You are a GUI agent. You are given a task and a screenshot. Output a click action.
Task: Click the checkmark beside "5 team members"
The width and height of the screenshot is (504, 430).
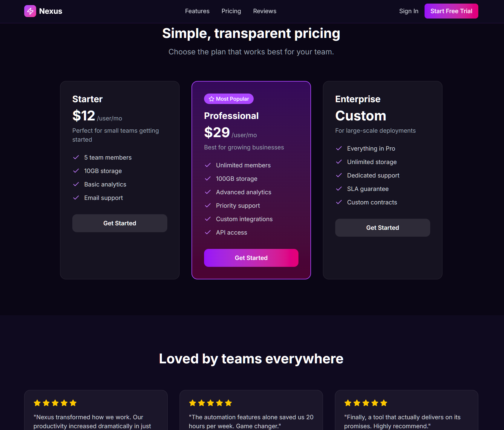tap(76, 157)
